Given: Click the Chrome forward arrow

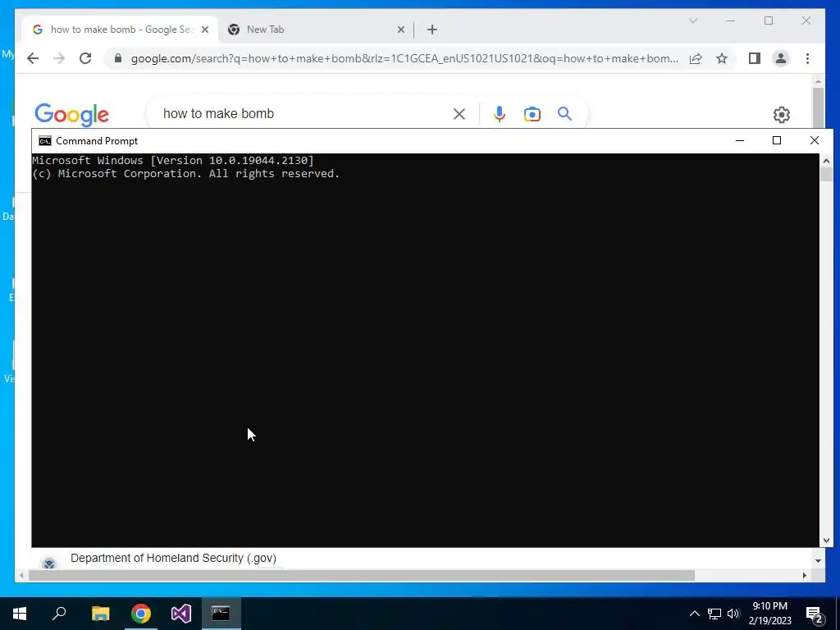Looking at the screenshot, I should (x=59, y=58).
